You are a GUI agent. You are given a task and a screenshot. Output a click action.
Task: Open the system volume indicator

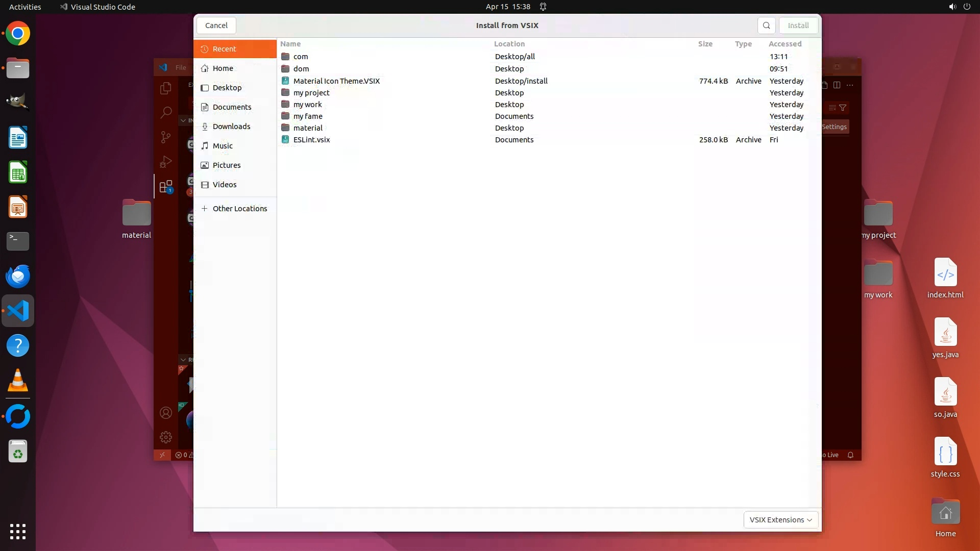pos(952,7)
